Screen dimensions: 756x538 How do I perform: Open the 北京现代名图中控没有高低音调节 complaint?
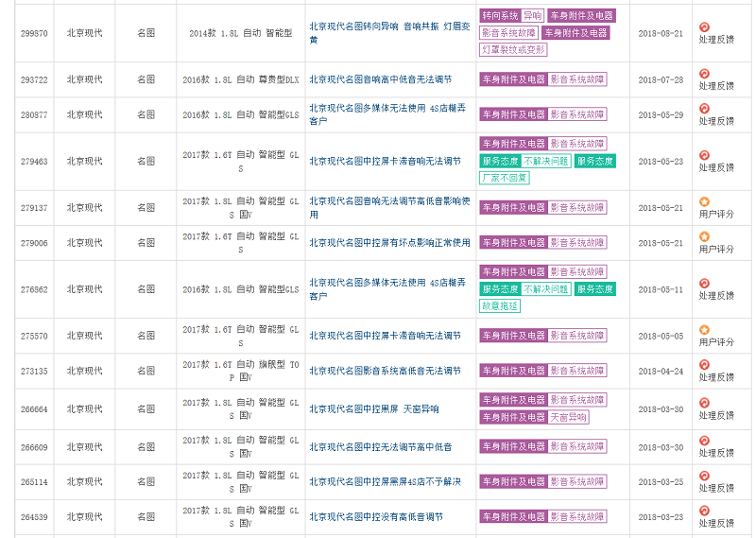(x=376, y=517)
